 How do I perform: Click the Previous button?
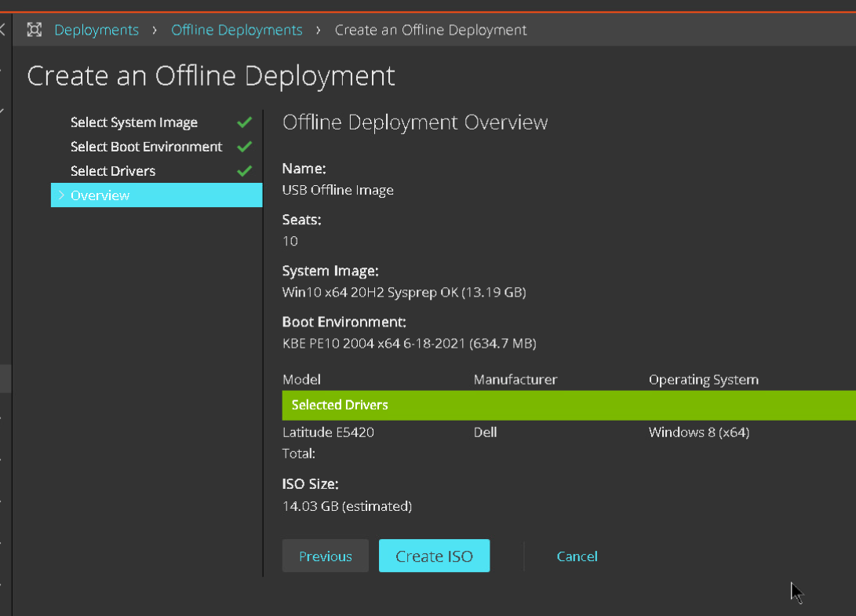[325, 556]
